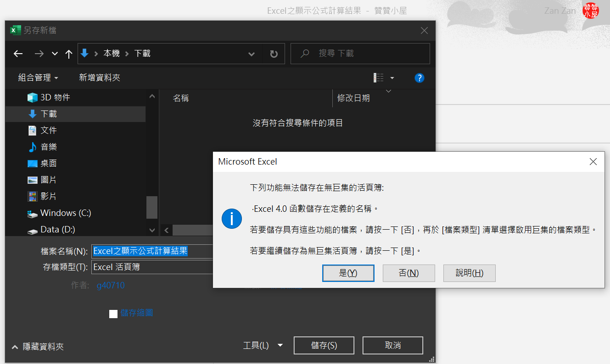Expand the address bar path dropdown
The width and height of the screenshot is (610, 364).
click(252, 54)
